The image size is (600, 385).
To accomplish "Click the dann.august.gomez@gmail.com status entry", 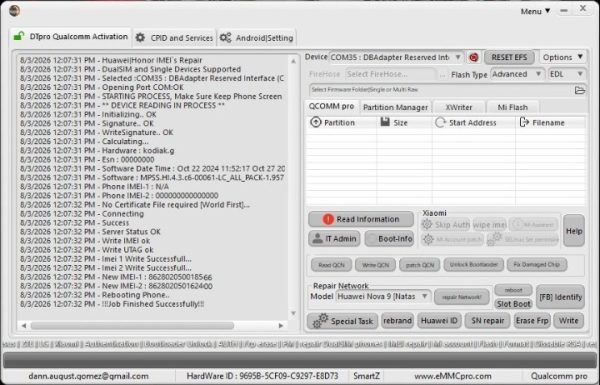I will [89, 376].
